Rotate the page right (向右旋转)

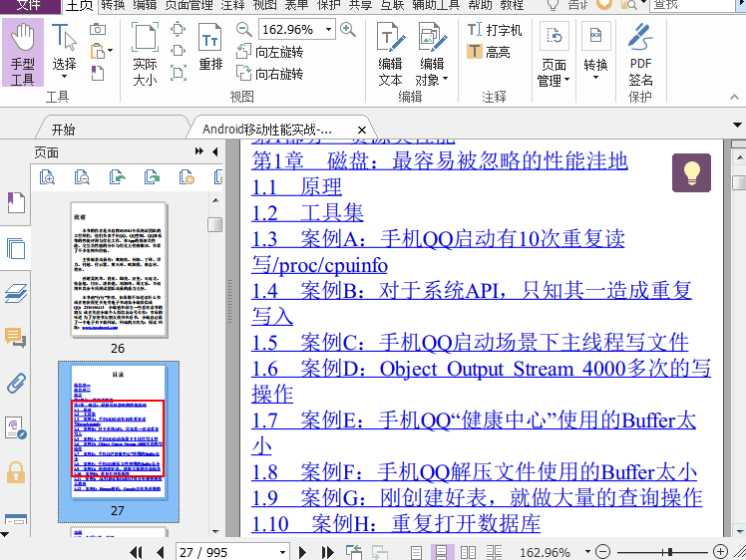[x=270, y=73]
